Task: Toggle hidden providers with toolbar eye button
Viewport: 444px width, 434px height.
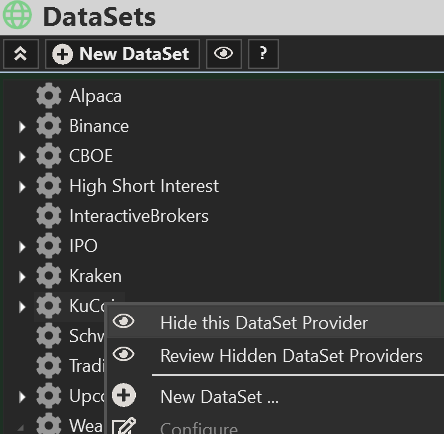Action: coord(224,54)
